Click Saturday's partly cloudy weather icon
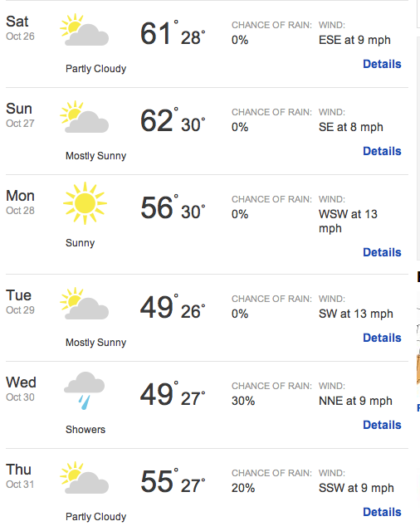The width and height of the screenshot is (420, 531). 85,30
